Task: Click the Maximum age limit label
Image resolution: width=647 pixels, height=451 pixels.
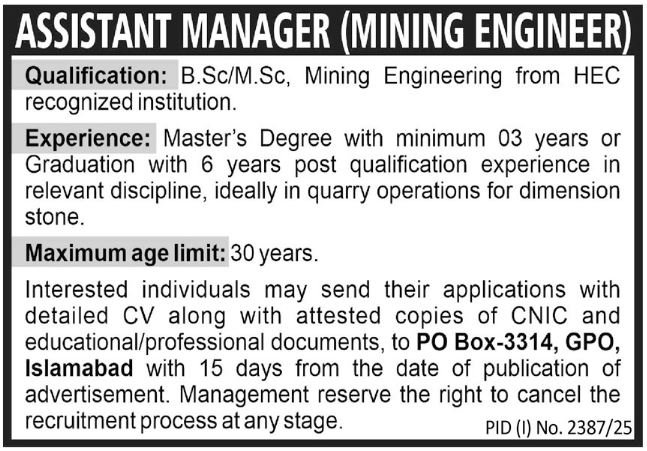Action: tap(124, 254)
